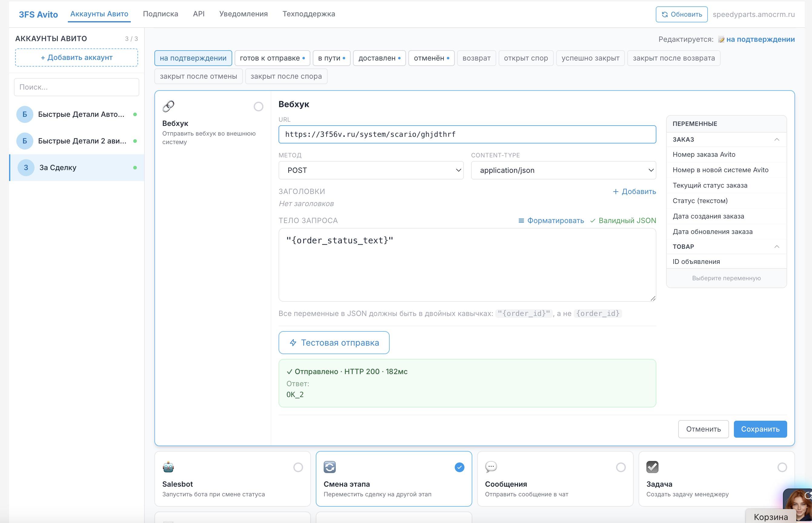Select the доставлен status tab
The height and width of the screenshot is (523, 812).
(x=379, y=58)
